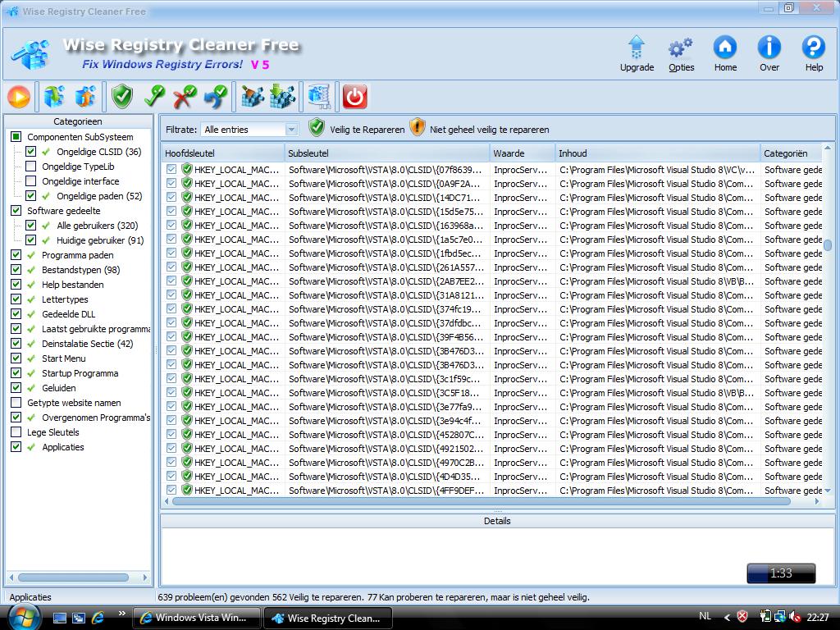Toggle Ongeldige CLSID (36) checkbox

(x=30, y=152)
